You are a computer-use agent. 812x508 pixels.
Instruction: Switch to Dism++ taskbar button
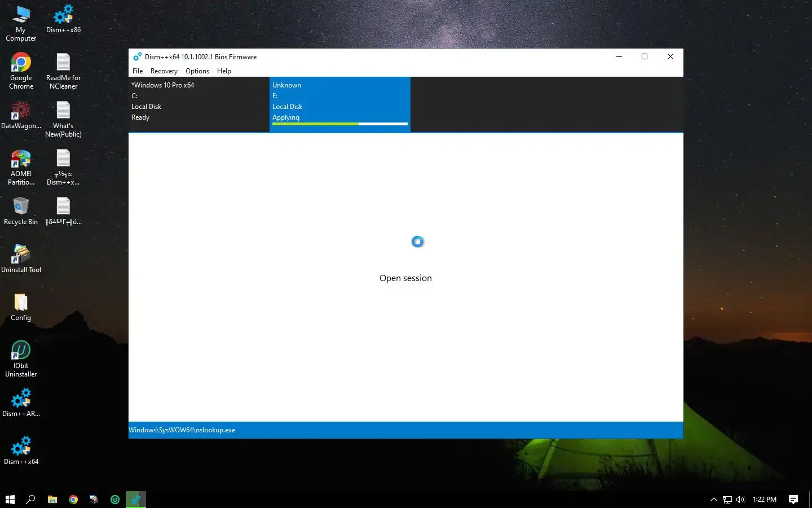tap(136, 499)
